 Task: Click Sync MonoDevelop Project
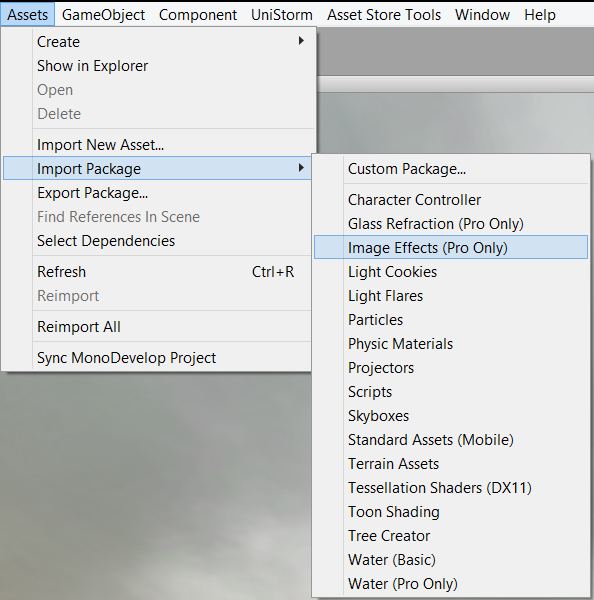(x=158, y=358)
